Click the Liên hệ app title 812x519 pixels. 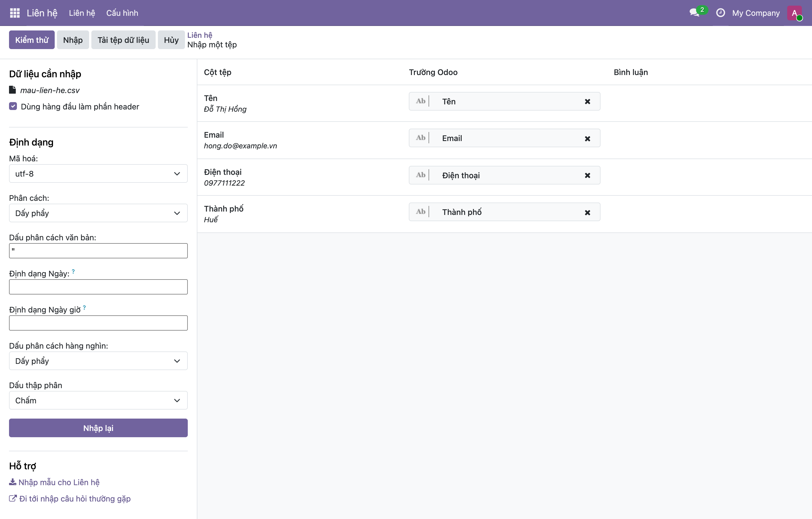coord(42,13)
